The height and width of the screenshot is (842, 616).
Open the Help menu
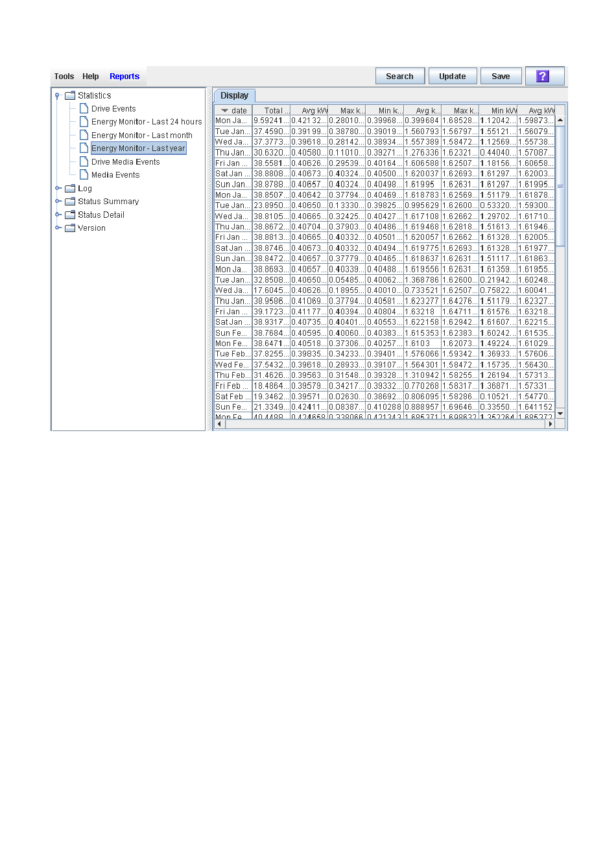(x=91, y=76)
